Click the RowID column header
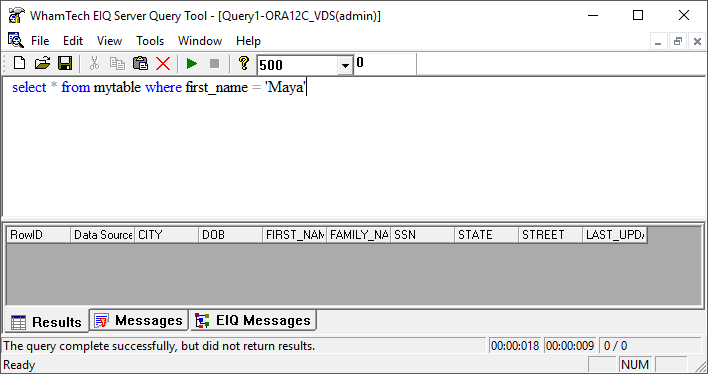The width and height of the screenshot is (708, 374). click(38, 235)
